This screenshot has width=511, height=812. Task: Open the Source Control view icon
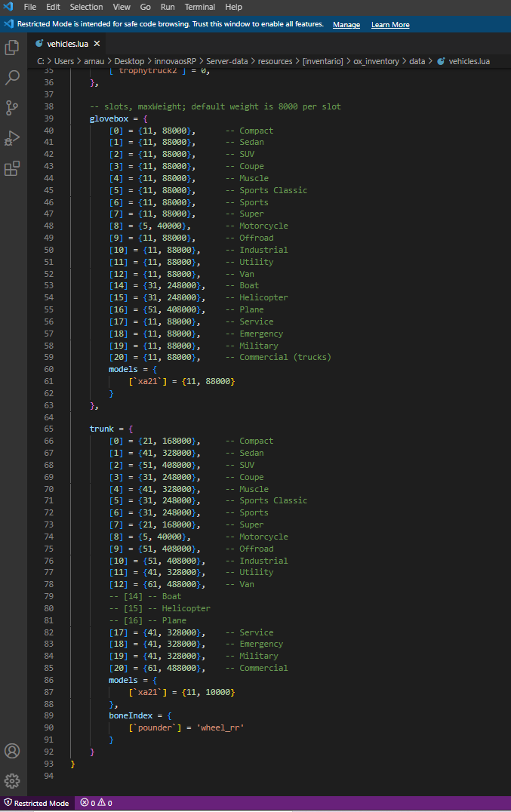[12, 108]
